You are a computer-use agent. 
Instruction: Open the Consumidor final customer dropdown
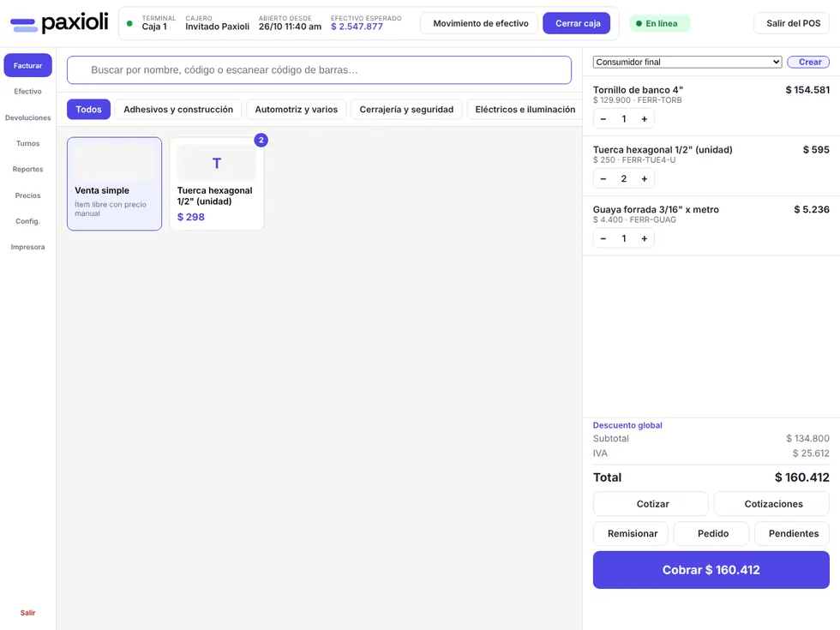[x=687, y=62]
